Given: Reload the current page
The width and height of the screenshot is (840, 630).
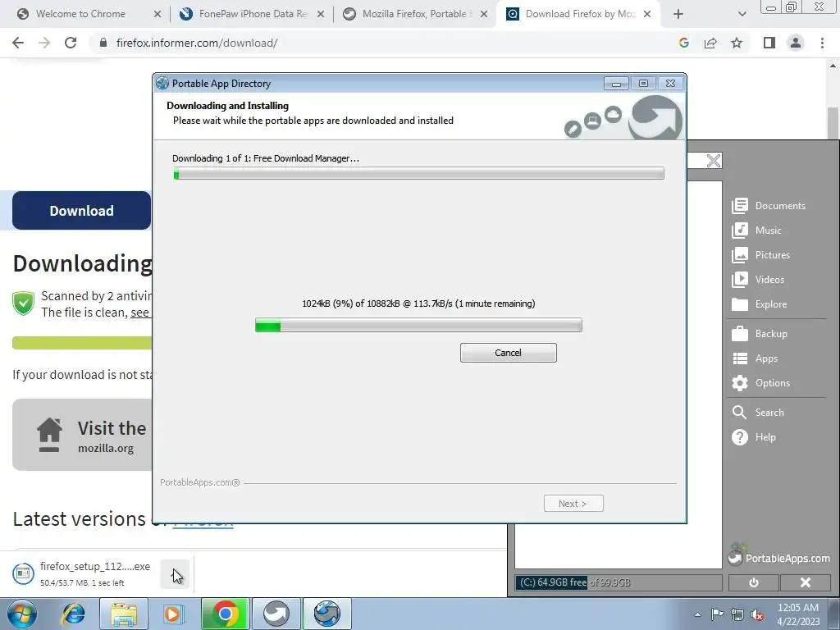Looking at the screenshot, I should 71,43.
